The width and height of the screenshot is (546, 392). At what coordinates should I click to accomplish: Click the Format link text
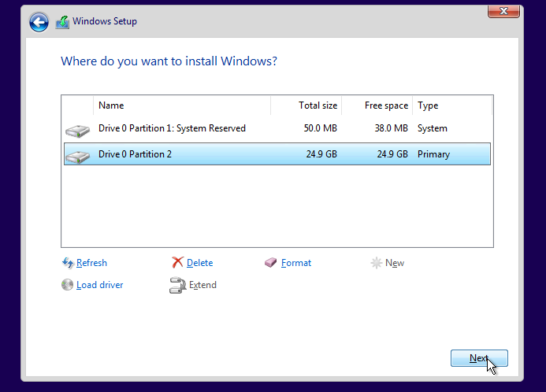pos(296,263)
